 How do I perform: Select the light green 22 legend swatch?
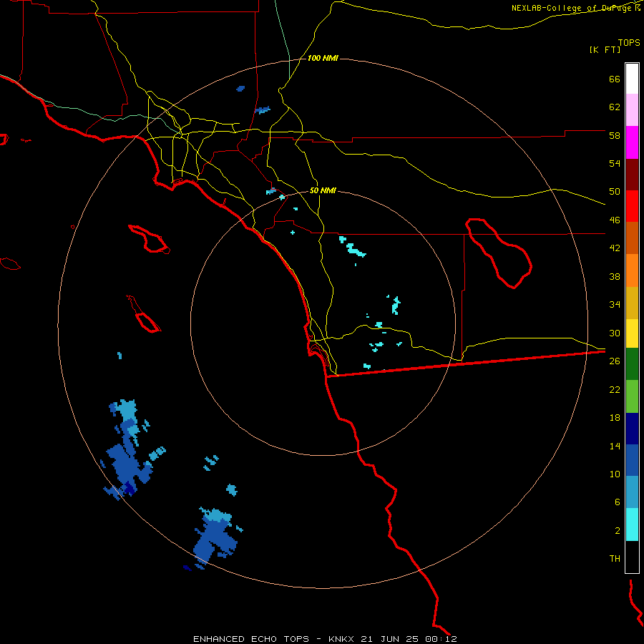632,396
